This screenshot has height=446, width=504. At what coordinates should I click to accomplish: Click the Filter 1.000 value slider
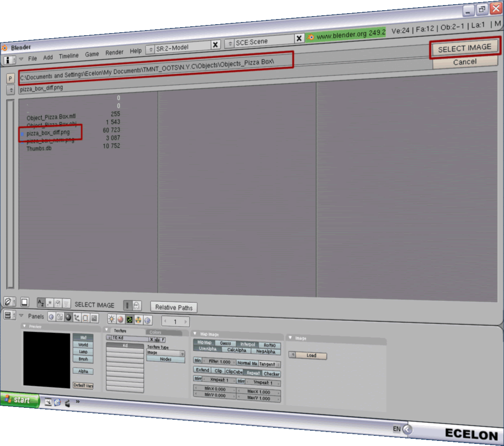219,362
